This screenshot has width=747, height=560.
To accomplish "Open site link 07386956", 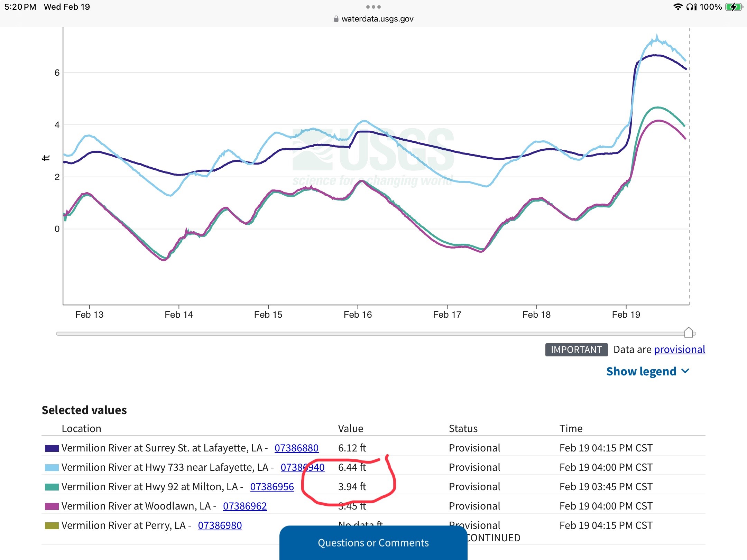I will 272,487.
